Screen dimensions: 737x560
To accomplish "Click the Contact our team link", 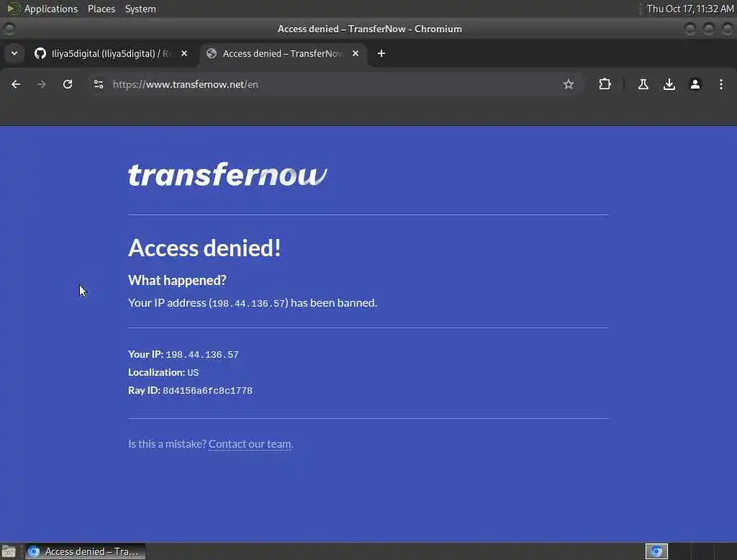I will [x=250, y=444].
